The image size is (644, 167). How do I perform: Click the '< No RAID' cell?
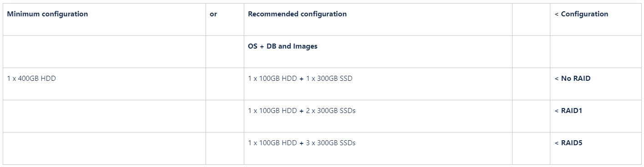pos(595,84)
